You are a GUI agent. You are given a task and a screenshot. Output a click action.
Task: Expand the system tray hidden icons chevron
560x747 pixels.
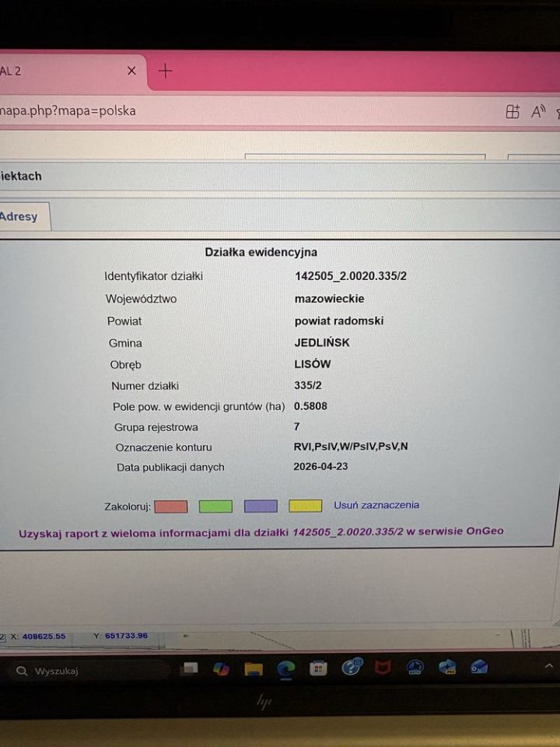[548, 666]
